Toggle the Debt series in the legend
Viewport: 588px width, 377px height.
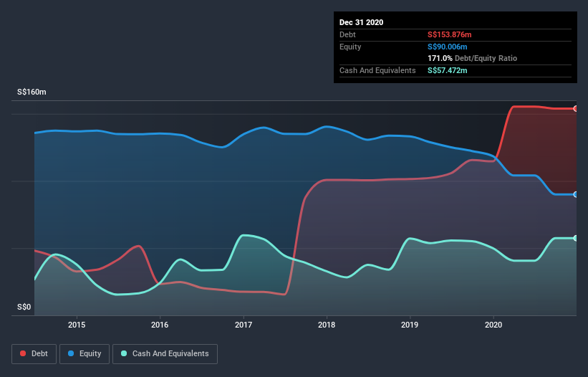[x=34, y=354]
